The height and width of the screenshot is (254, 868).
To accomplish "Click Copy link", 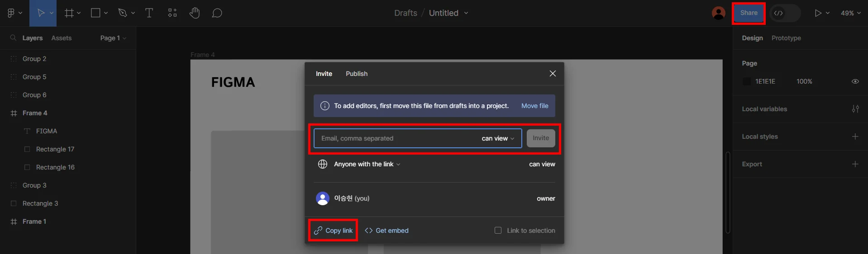I will pyautogui.click(x=334, y=230).
